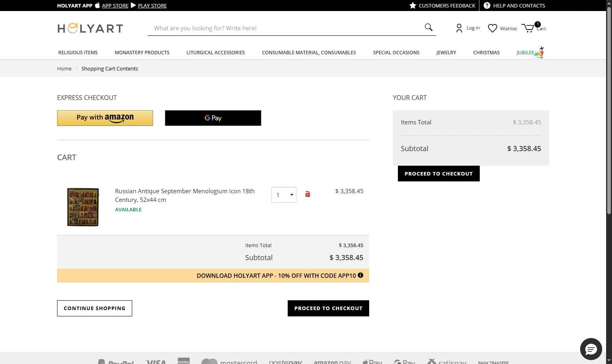Image resolution: width=612 pixels, height=364 pixels.
Task: Open Monastery Products menu
Action: 142,52
